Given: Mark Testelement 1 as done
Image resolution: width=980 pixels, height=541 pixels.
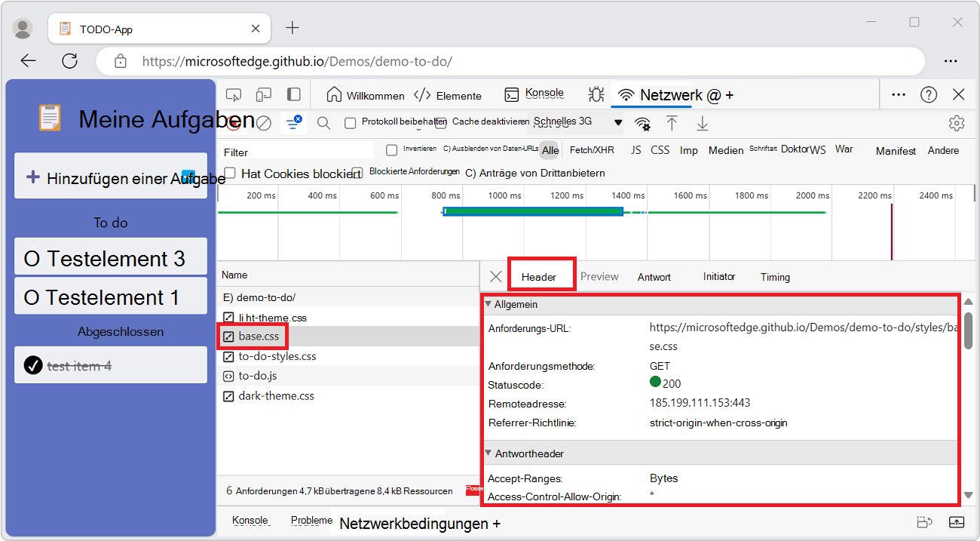Looking at the screenshot, I should pyautogui.click(x=32, y=297).
